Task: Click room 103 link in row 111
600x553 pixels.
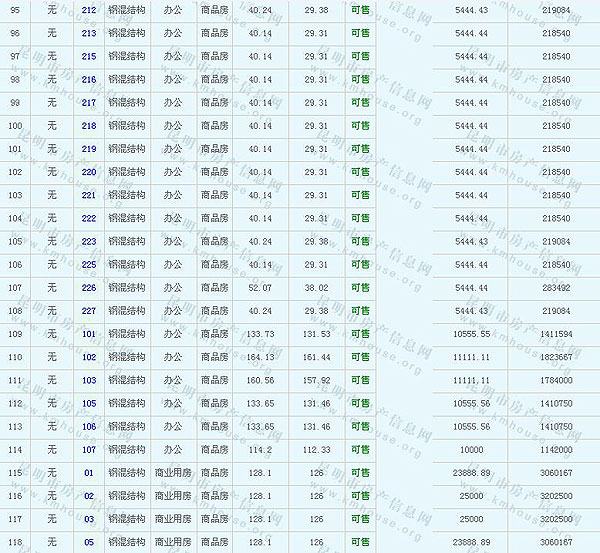Action: pyautogui.click(x=89, y=380)
